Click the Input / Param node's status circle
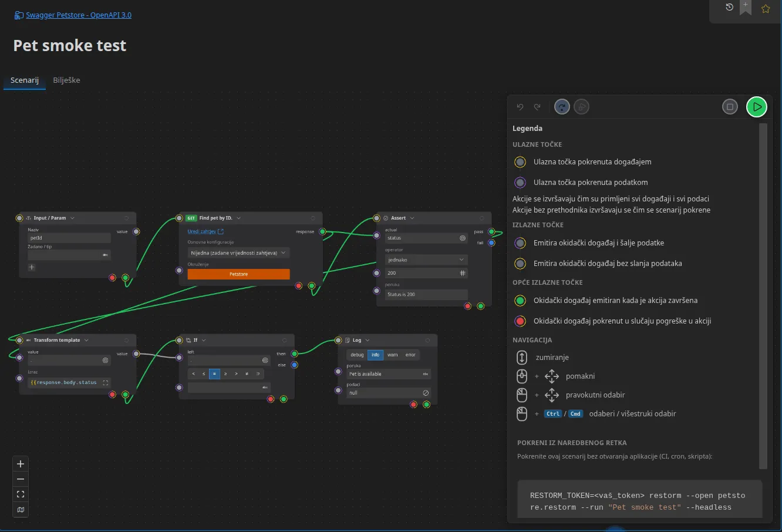 [126, 218]
